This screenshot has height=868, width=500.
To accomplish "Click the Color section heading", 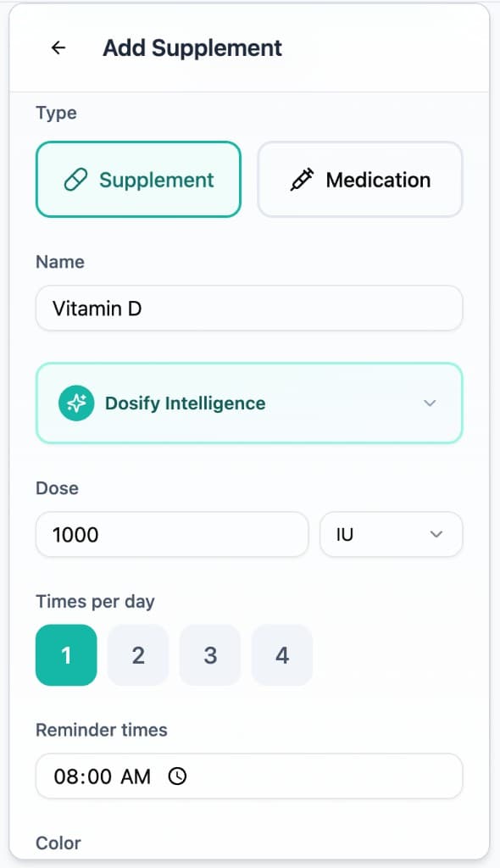I will click(x=58, y=843).
